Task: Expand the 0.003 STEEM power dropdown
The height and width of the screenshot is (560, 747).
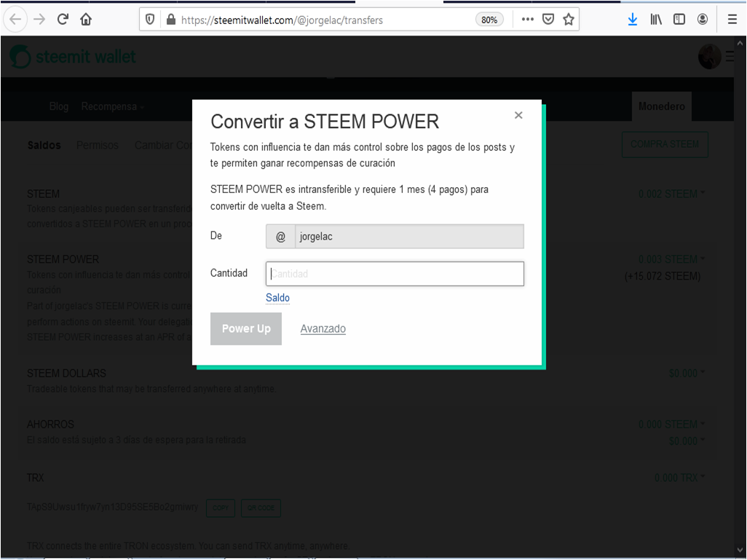Action: pos(672,259)
